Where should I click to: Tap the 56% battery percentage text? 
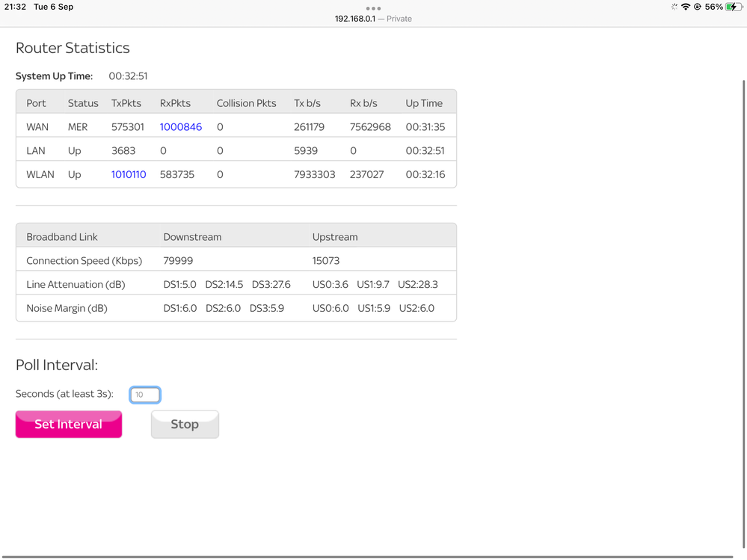(713, 7)
